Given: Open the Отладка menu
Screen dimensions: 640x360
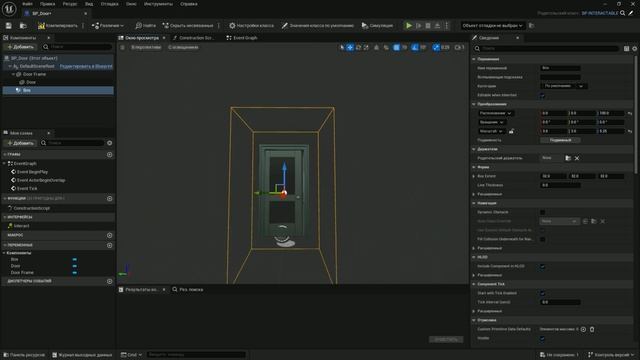Looking at the screenshot, I should [109, 4].
